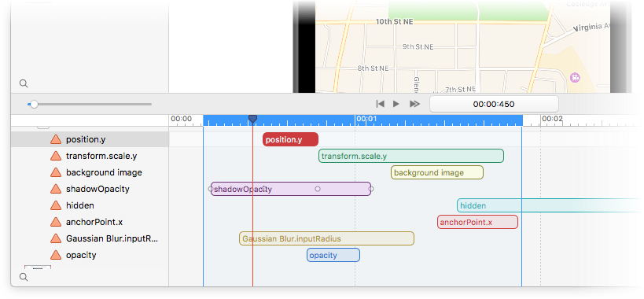This screenshot has height=299, width=644.
Task: Click the search icon above the playback bar
Action: (x=24, y=83)
